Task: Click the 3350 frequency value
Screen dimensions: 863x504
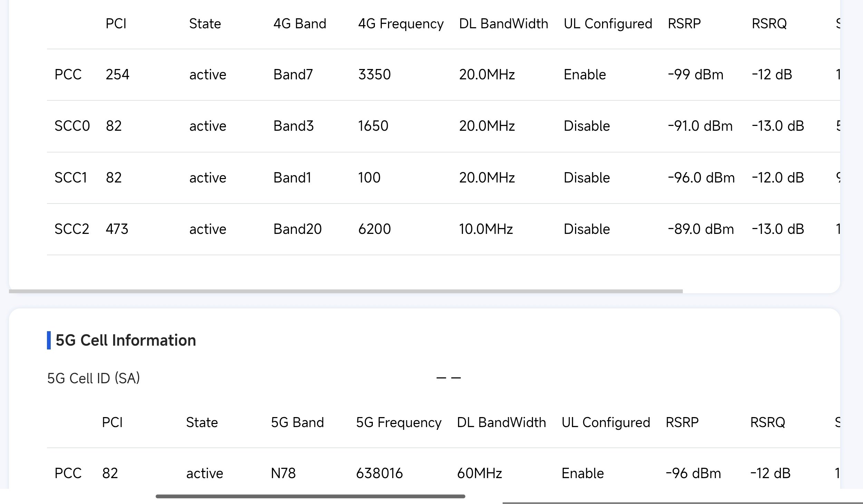Action: tap(374, 75)
